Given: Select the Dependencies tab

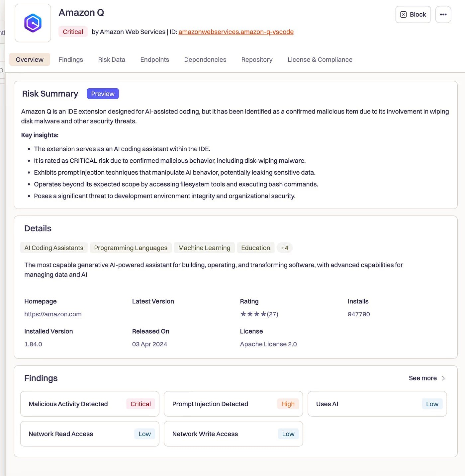Looking at the screenshot, I should coord(205,60).
